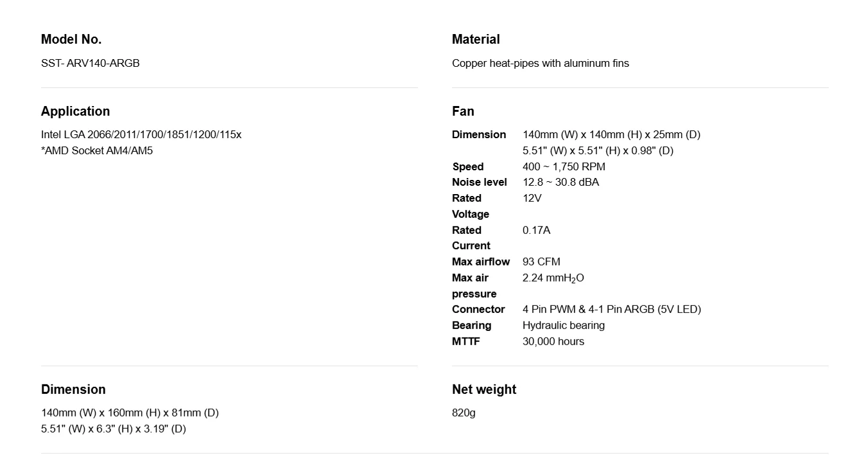Click the Noise level label
This screenshot has width=868, height=455.
click(x=480, y=182)
